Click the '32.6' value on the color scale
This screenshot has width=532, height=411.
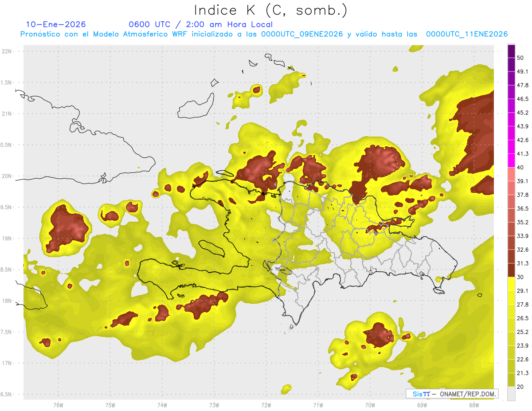click(523, 250)
